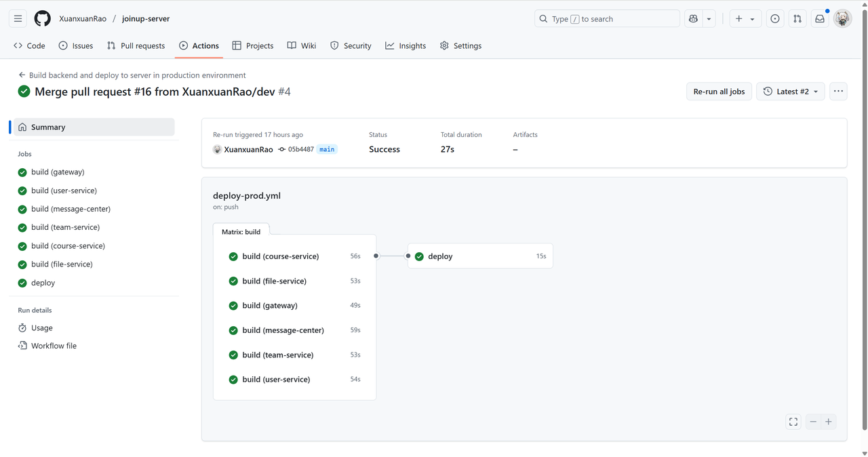
Task: Open the notifications inbox icon
Action: coord(820,19)
